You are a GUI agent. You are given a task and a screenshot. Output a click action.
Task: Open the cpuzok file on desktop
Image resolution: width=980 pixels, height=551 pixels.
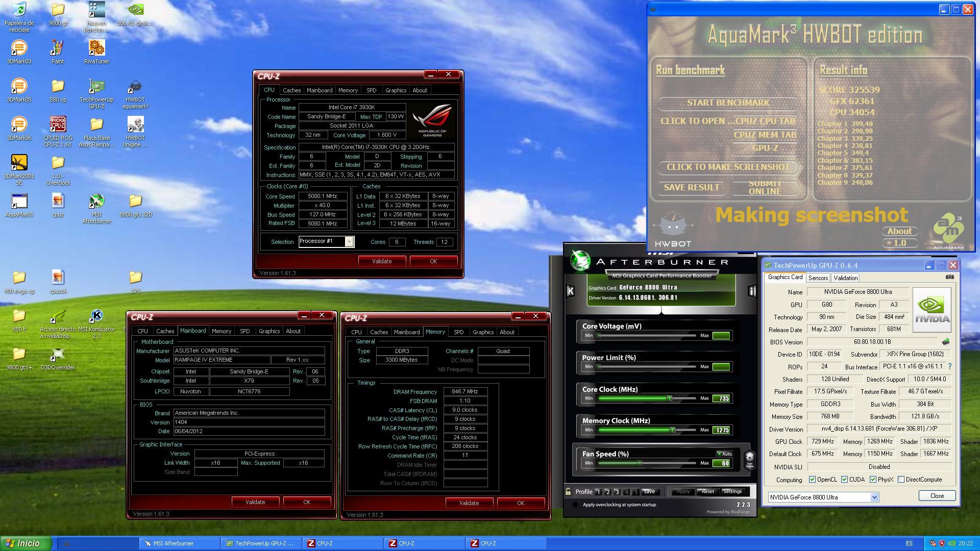click(x=58, y=282)
